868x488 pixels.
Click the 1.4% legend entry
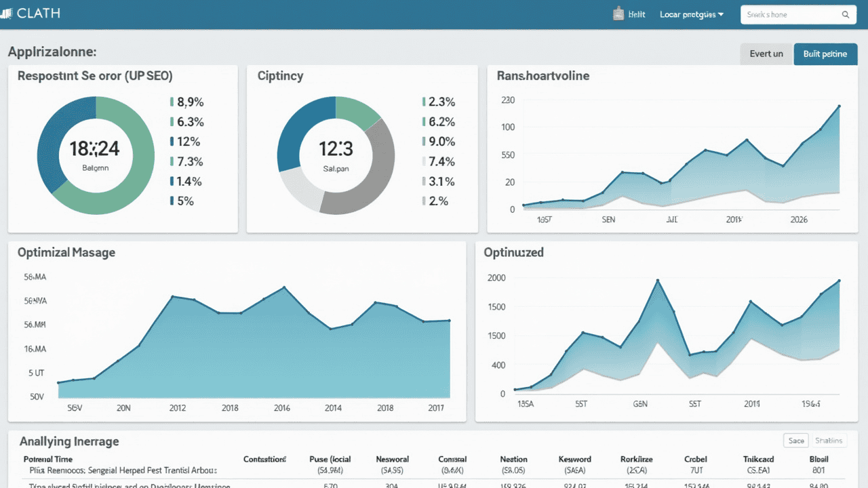[186, 181]
